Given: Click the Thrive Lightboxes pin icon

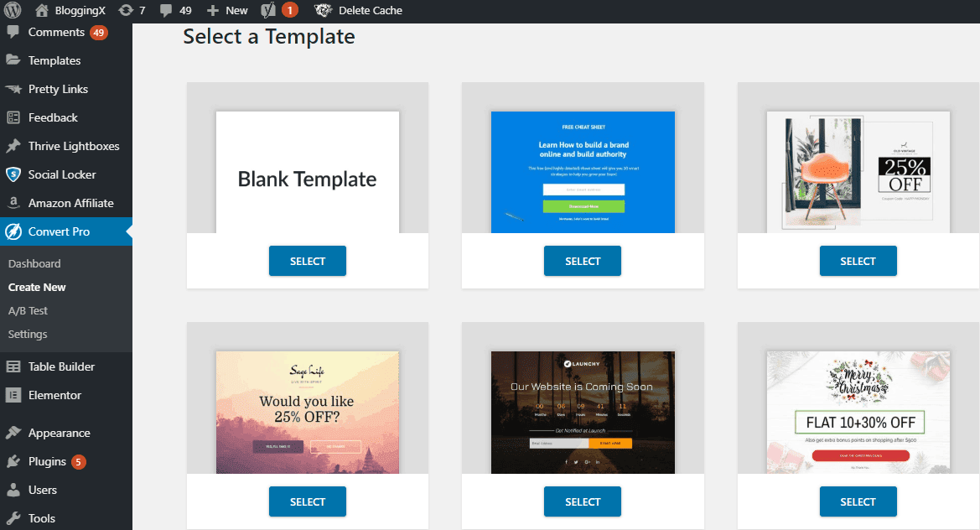Looking at the screenshot, I should tap(13, 146).
